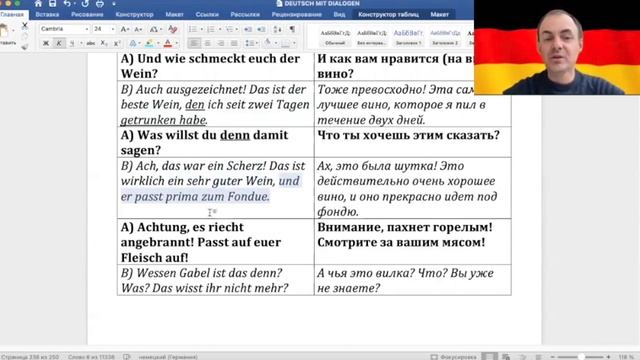Open the Рецензирование tab
This screenshot has height=360, width=640.
(x=297, y=14)
